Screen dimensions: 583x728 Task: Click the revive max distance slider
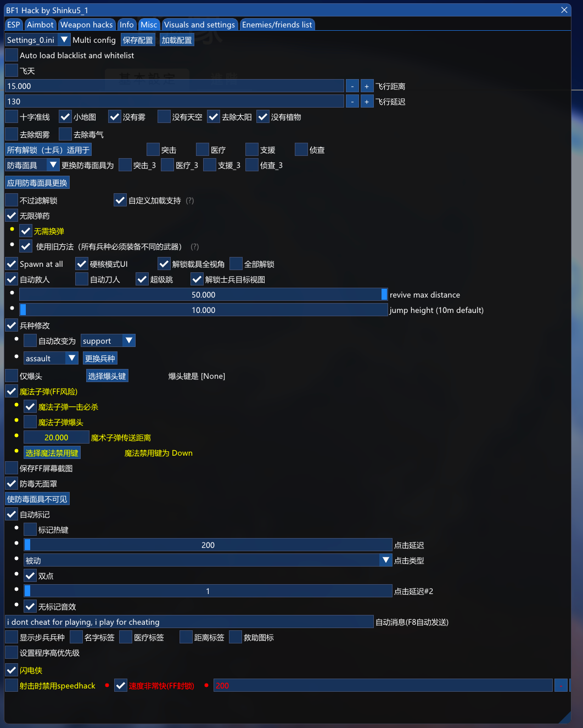click(x=204, y=295)
